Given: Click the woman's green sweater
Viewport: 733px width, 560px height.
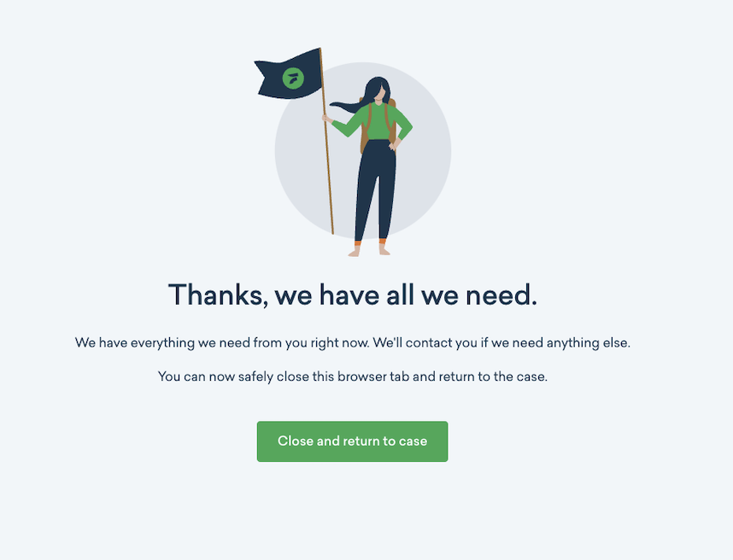Looking at the screenshot, I should (x=374, y=122).
